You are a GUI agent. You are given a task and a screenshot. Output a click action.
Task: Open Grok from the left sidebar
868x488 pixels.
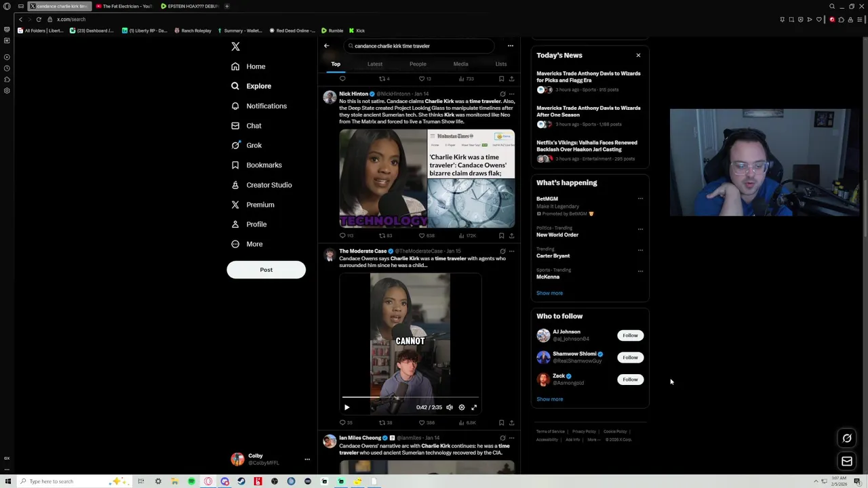click(x=246, y=145)
